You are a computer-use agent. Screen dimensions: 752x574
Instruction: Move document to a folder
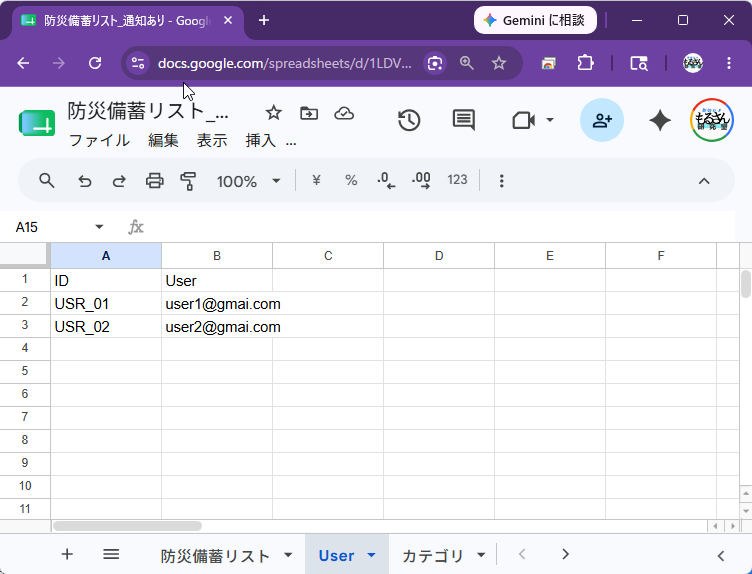click(309, 113)
